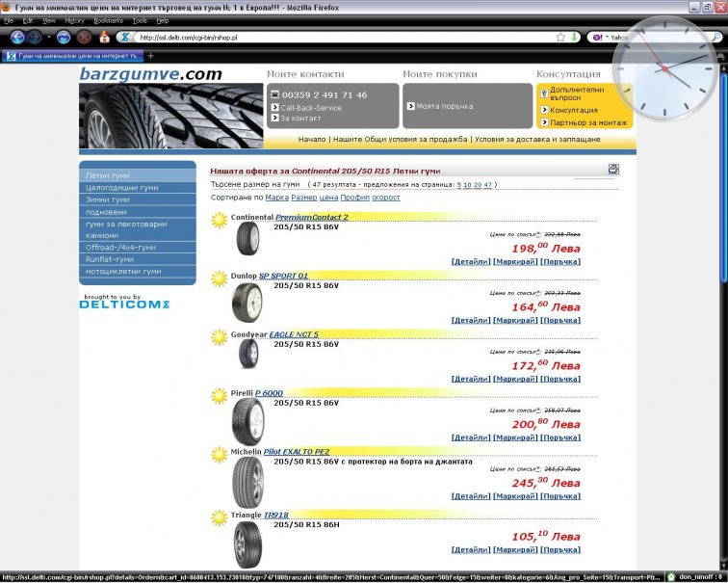Click Поръчка link for Dunlop SP Sport 01

[559, 320]
